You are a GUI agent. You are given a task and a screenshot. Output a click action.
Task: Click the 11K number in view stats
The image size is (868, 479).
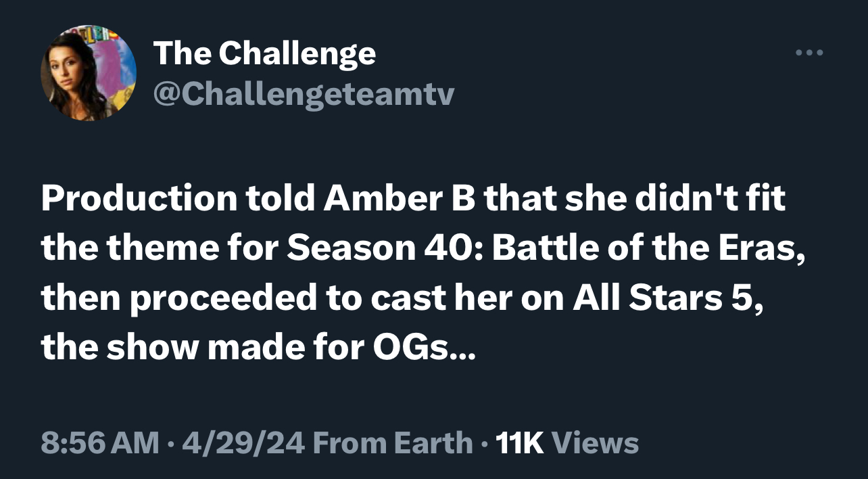pos(520,443)
